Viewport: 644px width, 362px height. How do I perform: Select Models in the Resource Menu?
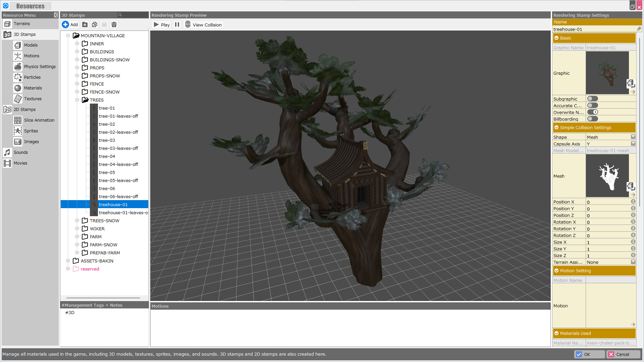(31, 45)
